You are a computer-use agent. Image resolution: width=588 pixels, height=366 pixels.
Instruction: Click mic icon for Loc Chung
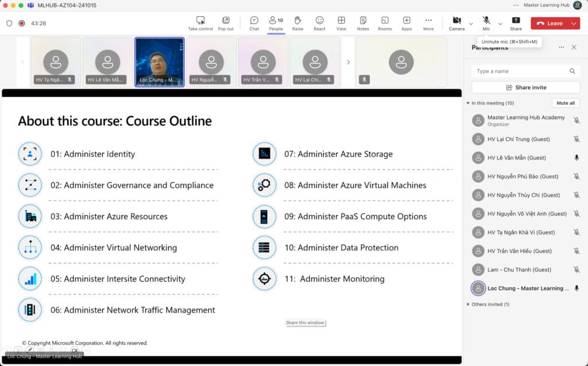click(x=577, y=288)
